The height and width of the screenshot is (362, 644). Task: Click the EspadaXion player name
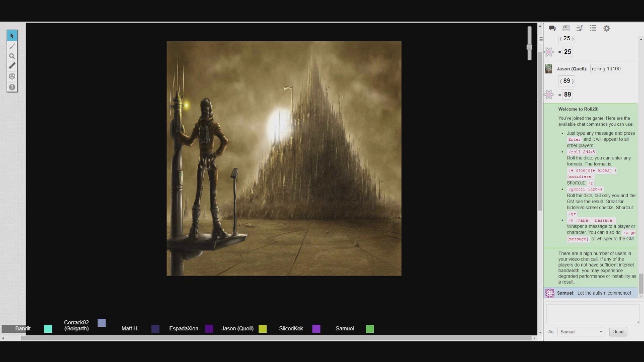[184, 329]
